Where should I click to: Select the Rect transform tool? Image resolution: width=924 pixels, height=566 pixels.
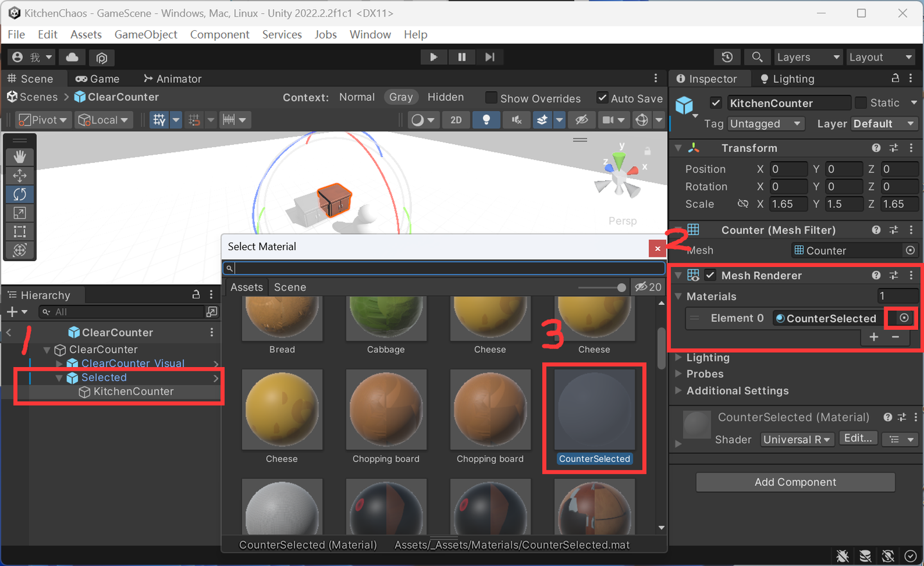pyautogui.click(x=19, y=231)
